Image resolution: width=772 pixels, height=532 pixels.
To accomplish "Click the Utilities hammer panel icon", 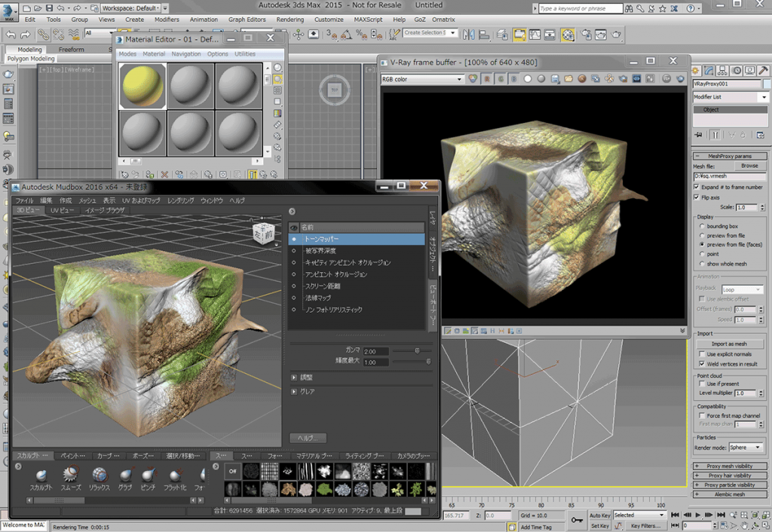I will point(762,70).
